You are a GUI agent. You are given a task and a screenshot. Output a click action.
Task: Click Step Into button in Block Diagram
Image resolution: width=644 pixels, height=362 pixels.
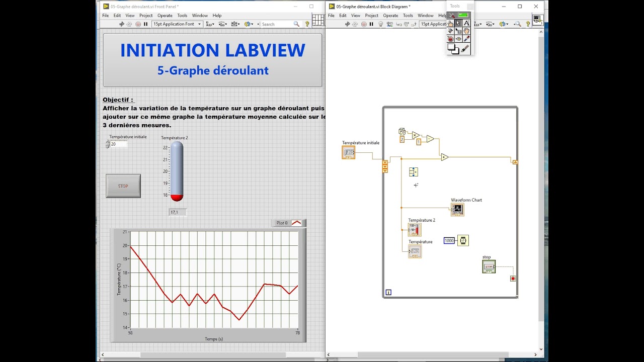[x=399, y=24]
